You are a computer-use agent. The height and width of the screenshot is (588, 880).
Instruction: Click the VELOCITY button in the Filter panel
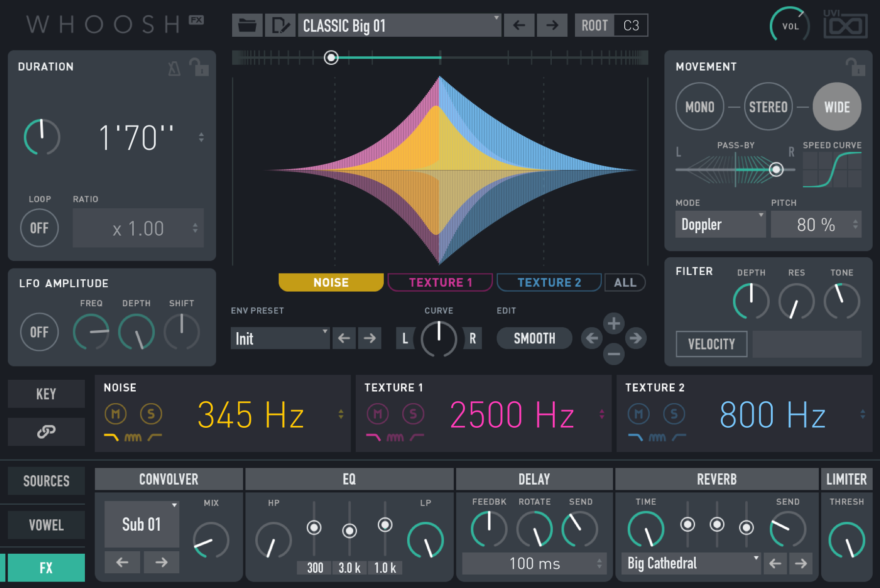[x=711, y=343]
